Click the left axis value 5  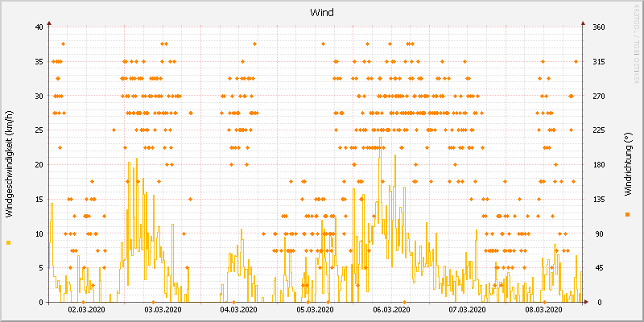coord(41,268)
